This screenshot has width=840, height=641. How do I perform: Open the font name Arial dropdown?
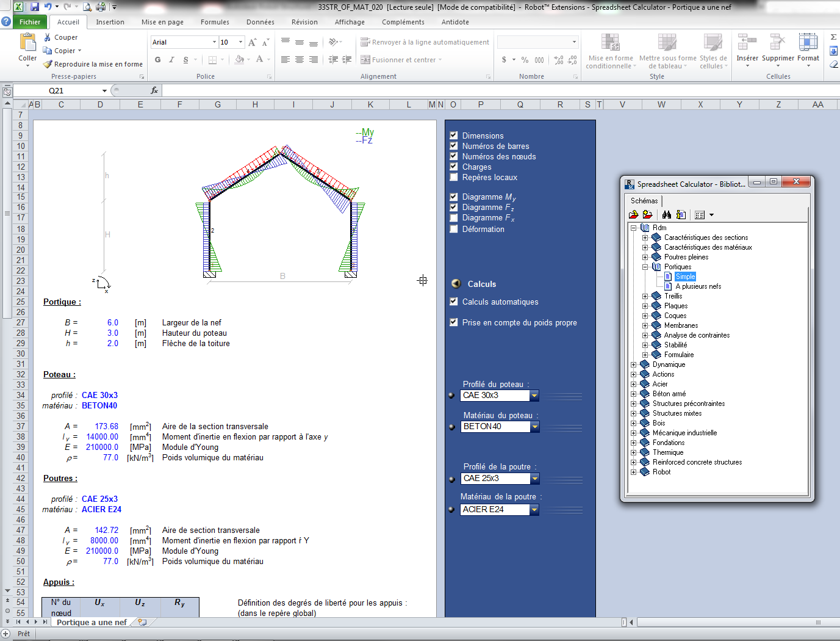coord(214,42)
